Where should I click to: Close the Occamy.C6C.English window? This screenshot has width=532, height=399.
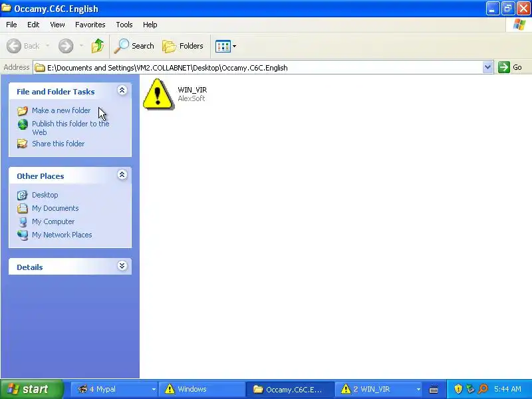coord(523,9)
